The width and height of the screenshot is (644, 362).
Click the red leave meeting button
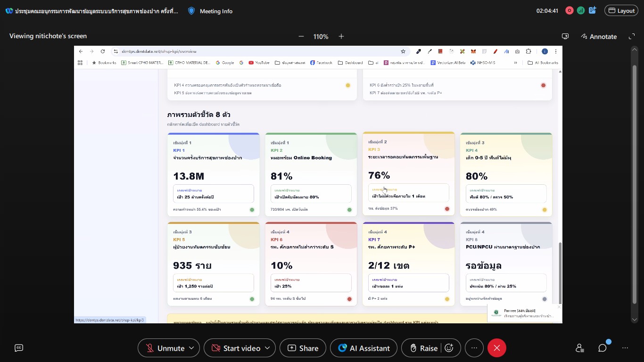[x=496, y=348]
